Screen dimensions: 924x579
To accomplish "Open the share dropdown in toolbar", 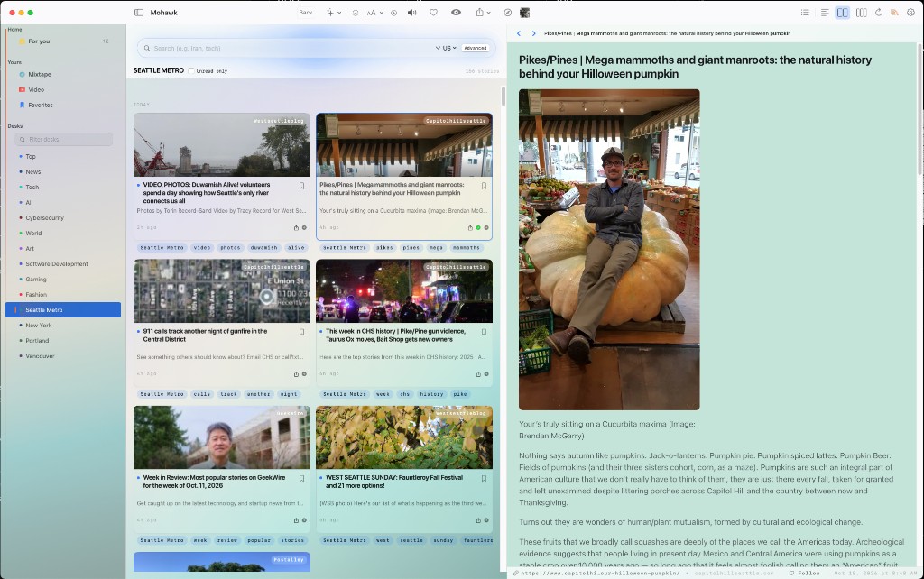I will tap(484, 13).
